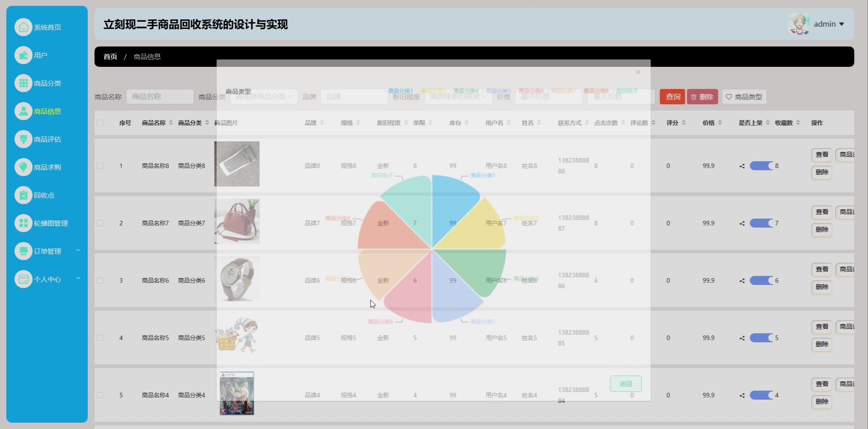This screenshot has height=429, width=868.
Task: Toggle 是否上架 switch for 商品名称7
Action: (x=761, y=223)
